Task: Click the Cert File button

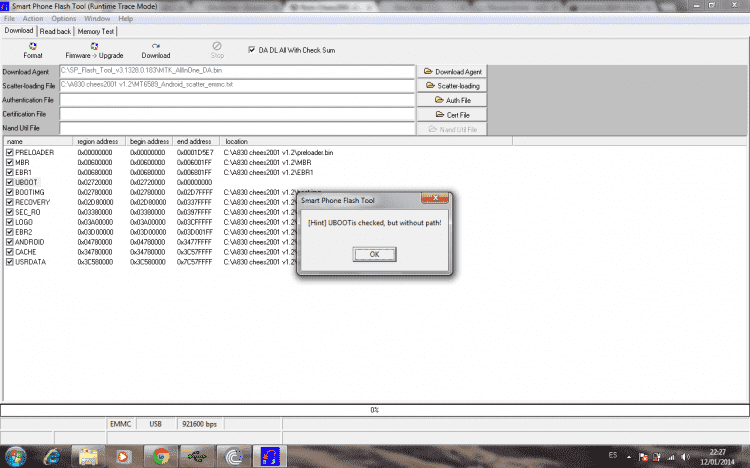Action: [452, 115]
